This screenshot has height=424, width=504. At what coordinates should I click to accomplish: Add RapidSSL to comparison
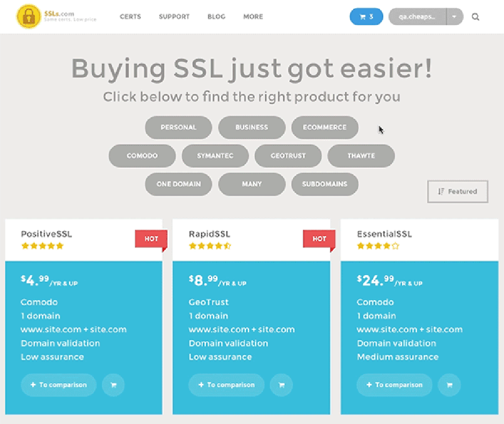[x=226, y=385]
